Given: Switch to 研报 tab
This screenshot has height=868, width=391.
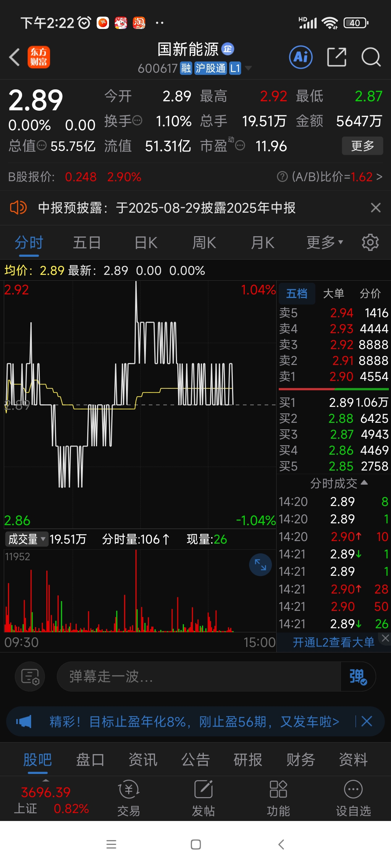Looking at the screenshot, I should [x=248, y=760].
